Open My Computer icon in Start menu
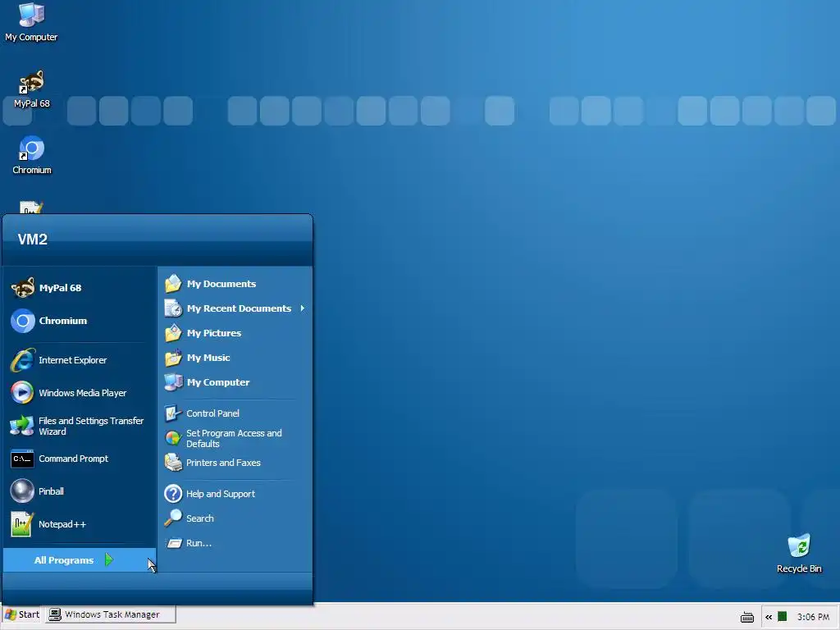The width and height of the screenshot is (840, 630). (173, 382)
